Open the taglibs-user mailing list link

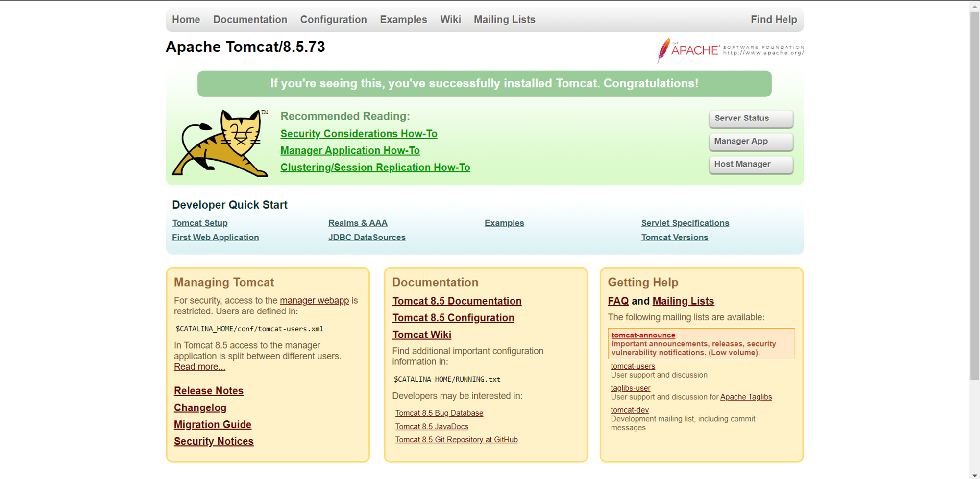(x=630, y=388)
